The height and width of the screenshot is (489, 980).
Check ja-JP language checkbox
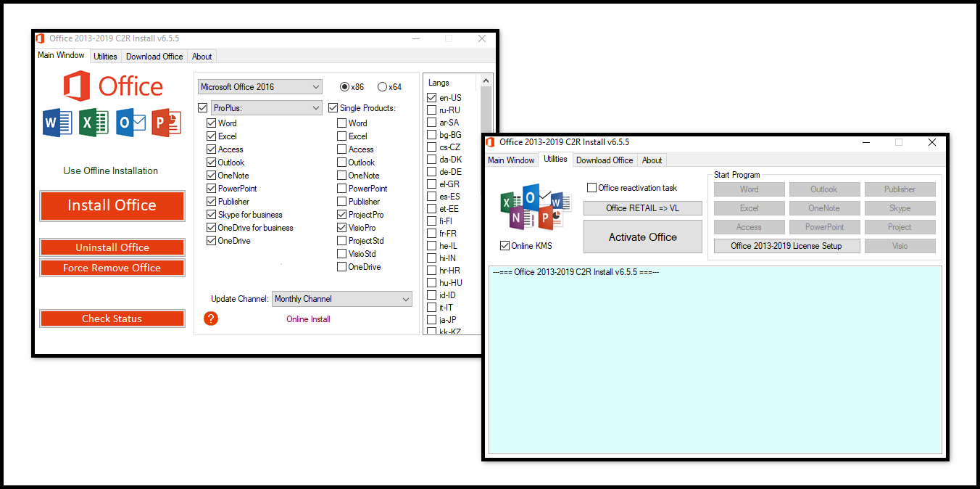[432, 320]
